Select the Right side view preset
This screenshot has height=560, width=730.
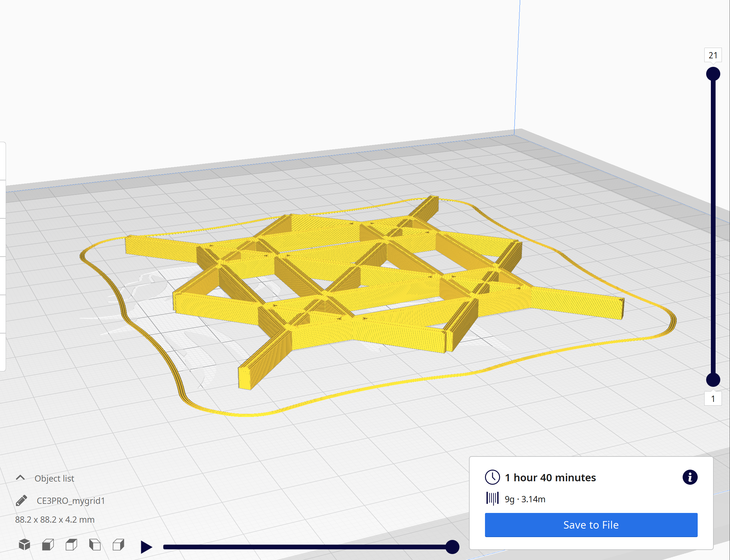(119, 545)
